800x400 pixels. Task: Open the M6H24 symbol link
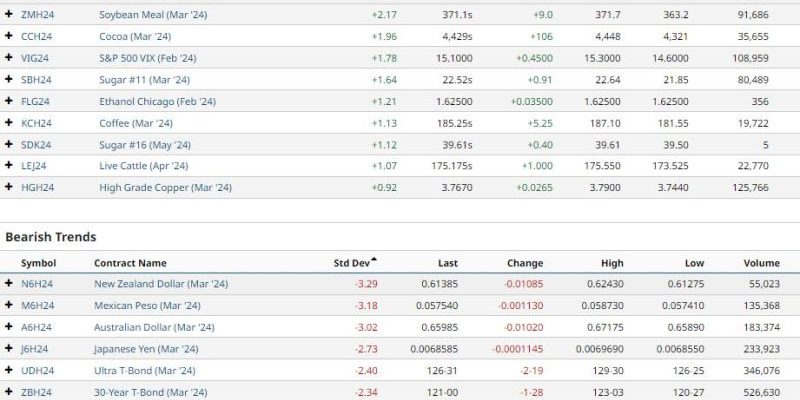coord(37,306)
